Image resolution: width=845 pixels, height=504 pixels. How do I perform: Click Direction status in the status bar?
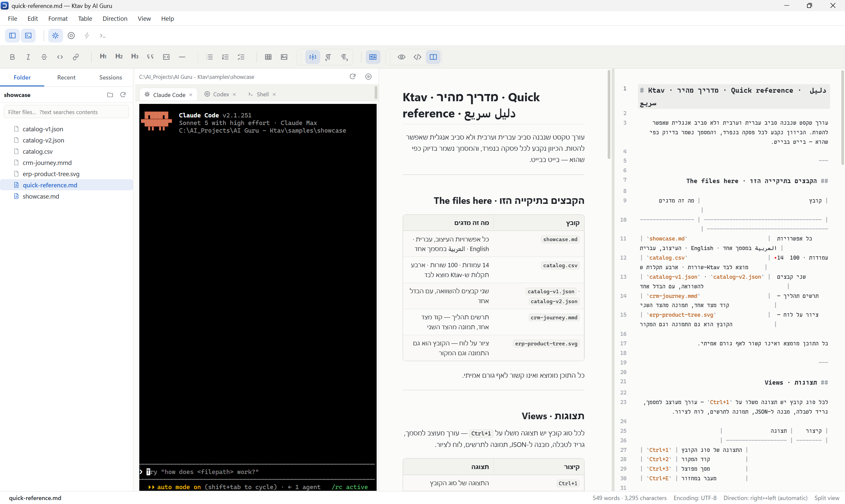765,498
